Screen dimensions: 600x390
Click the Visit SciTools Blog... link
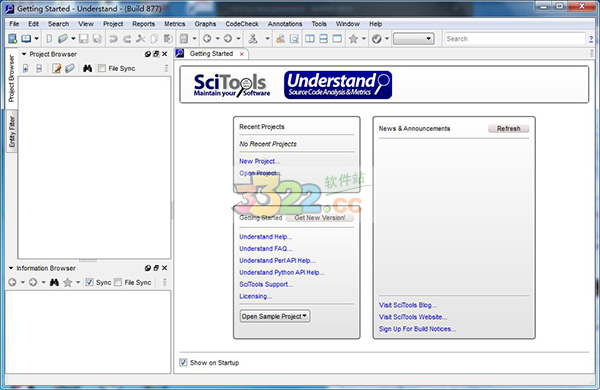pos(408,305)
